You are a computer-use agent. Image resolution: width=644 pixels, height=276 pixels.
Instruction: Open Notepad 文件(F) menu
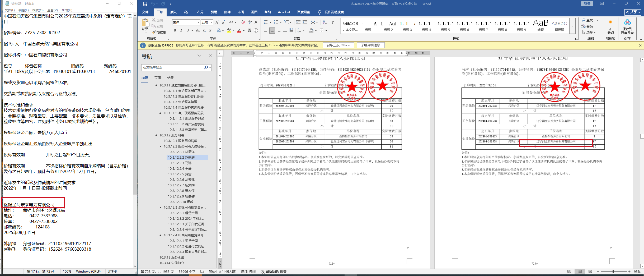10,10
